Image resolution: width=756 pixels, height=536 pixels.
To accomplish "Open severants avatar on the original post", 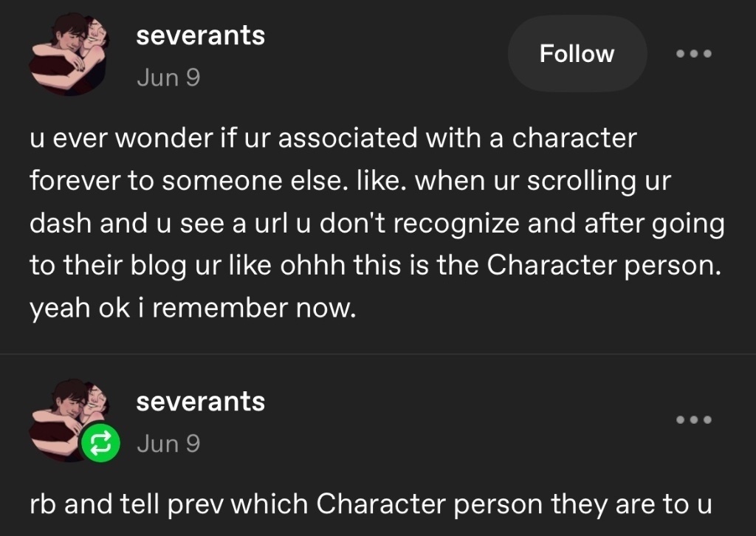I will pyautogui.click(x=69, y=54).
